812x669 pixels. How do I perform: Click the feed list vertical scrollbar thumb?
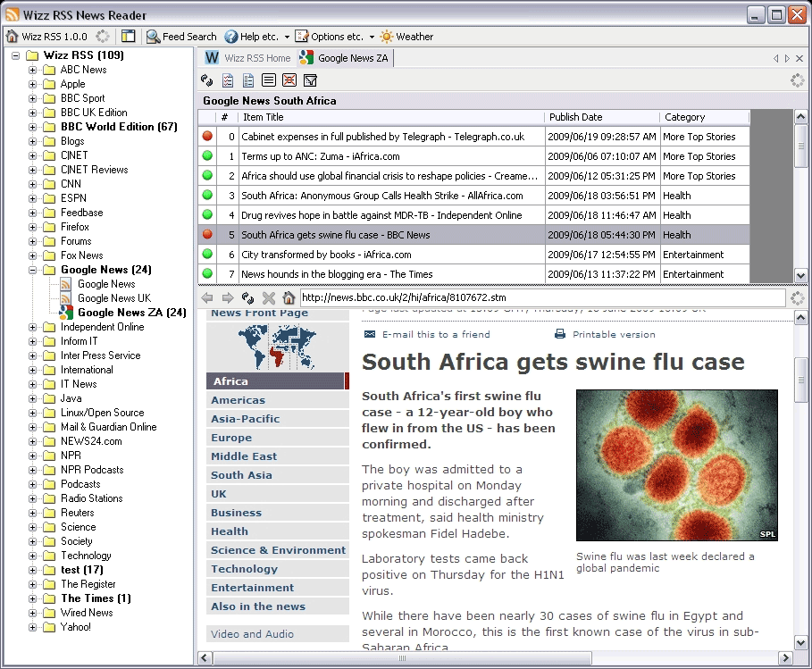point(800,146)
